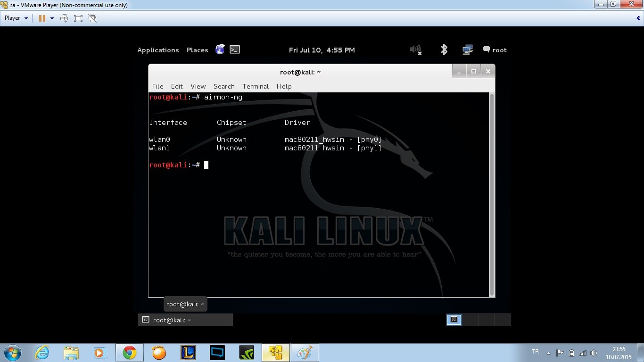Open the Bluetooth indicator in Kali panel
Viewport: 644px width, 362px height.
[x=444, y=49]
